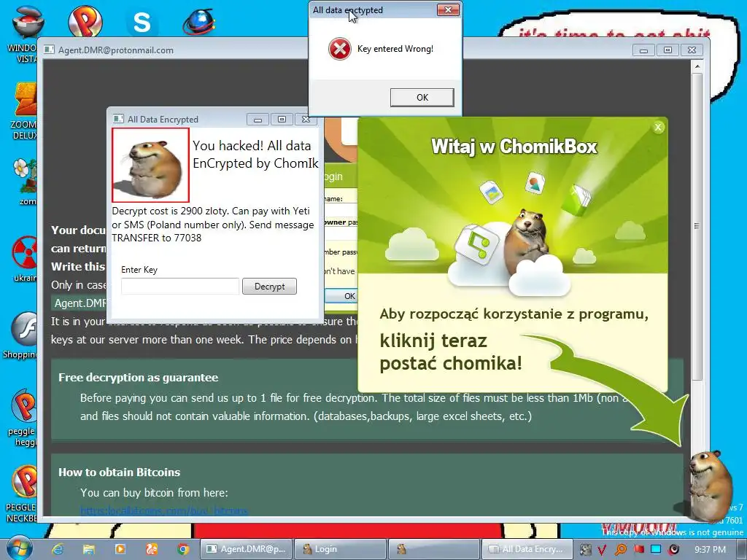
Task: Open the Peggle desktop icon beside Skype
Action: 85,21
